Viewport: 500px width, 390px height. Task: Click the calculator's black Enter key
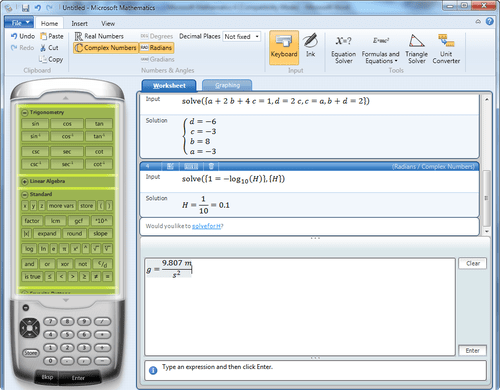coord(79,378)
